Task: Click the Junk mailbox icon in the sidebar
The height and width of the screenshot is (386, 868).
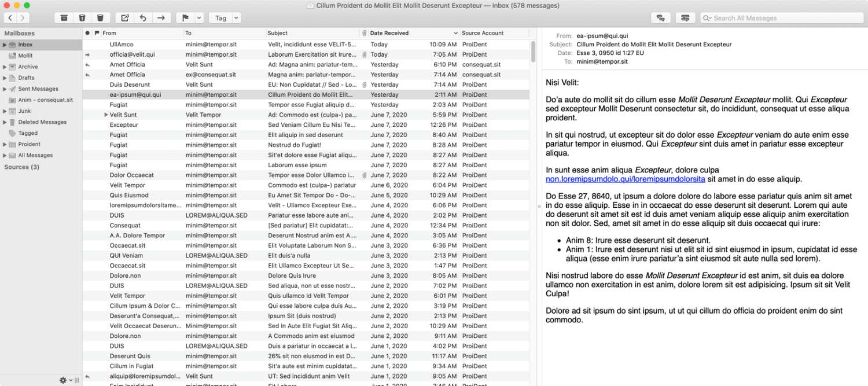Action: 12,111
